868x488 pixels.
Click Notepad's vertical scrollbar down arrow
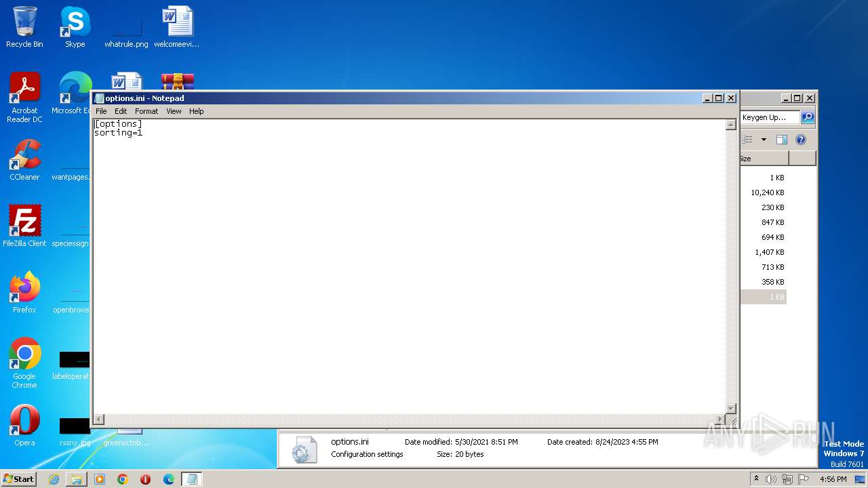tap(730, 408)
